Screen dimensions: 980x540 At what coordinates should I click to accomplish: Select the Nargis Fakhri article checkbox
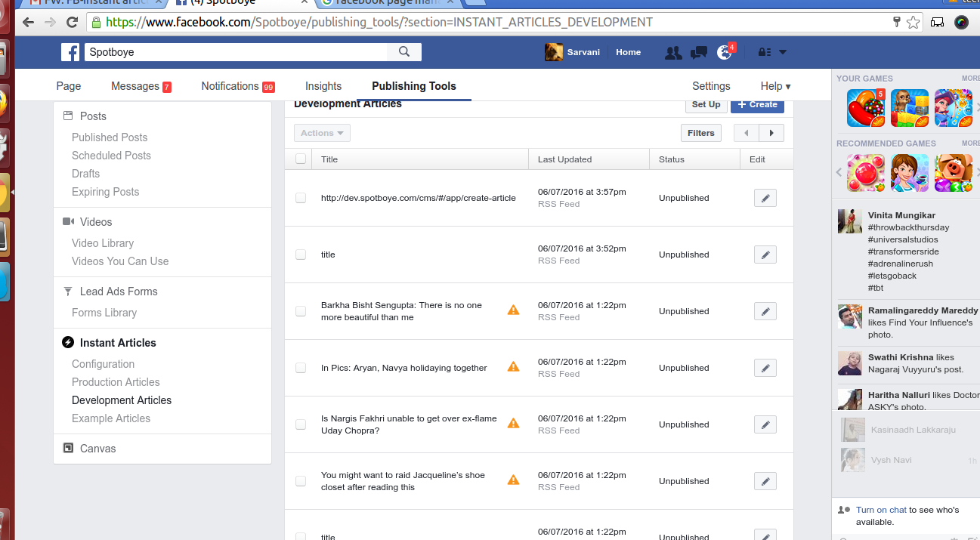[x=301, y=424]
